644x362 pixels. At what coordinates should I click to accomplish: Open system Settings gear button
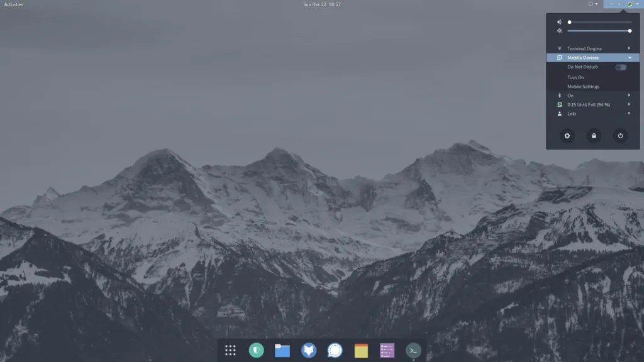click(567, 136)
